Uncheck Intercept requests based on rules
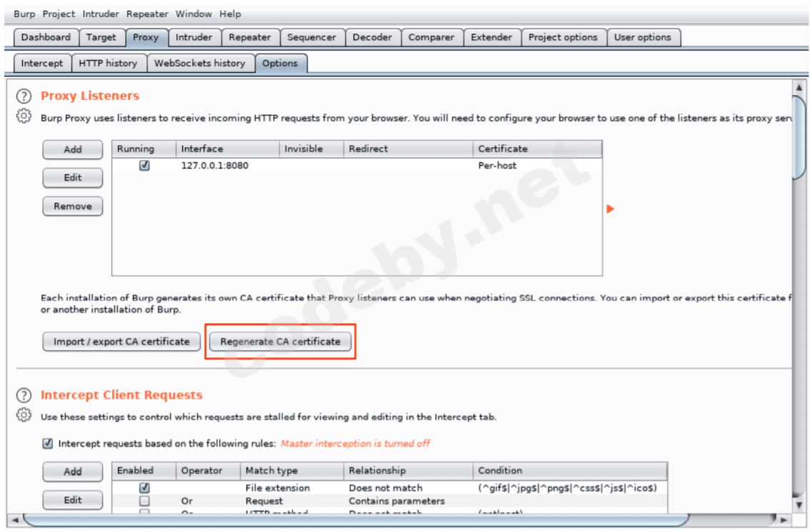The height and width of the screenshot is (532, 810). point(48,443)
